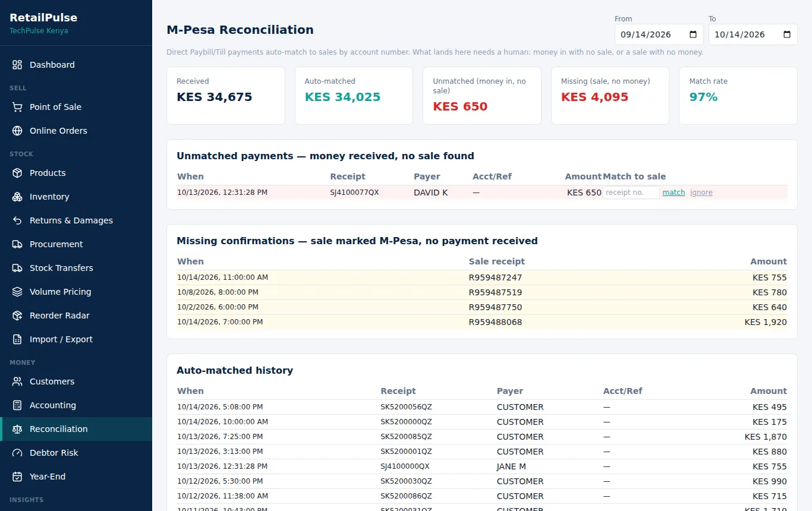Image resolution: width=812 pixels, height=511 pixels.
Task: Click the From date field 09/14/2026
Action: tap(659, 34)
